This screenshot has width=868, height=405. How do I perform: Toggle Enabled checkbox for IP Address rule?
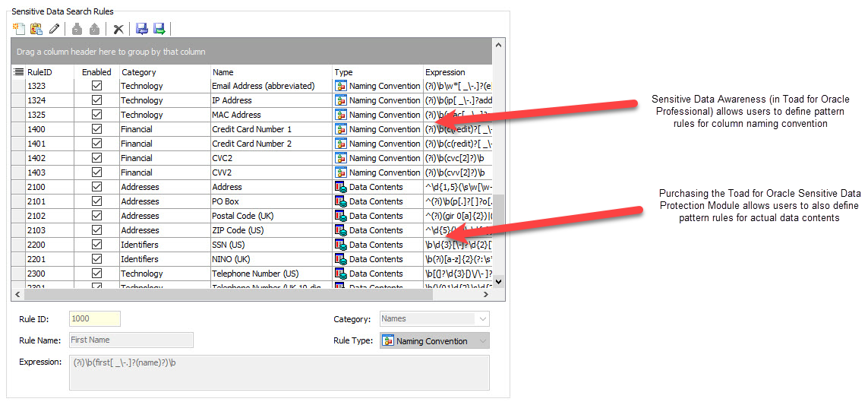click(x=97, y=100)
